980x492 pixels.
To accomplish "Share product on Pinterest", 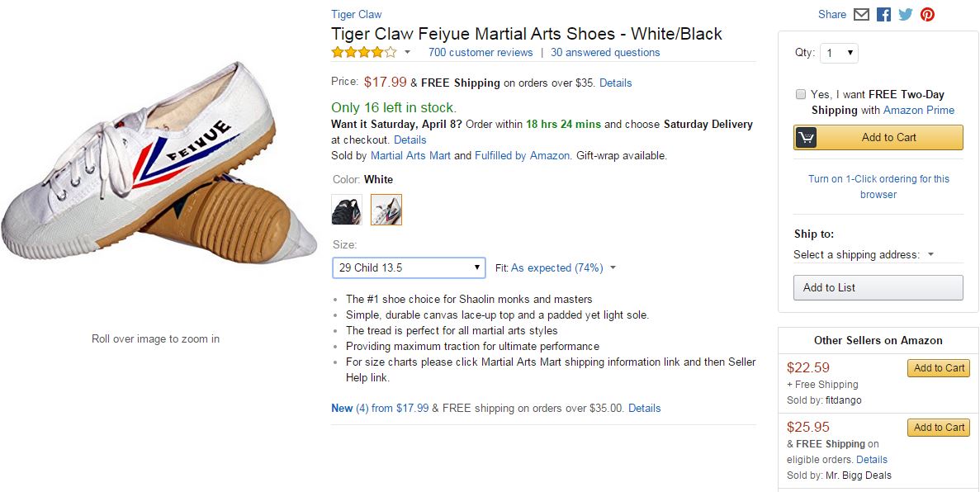I will pos(927,15).
